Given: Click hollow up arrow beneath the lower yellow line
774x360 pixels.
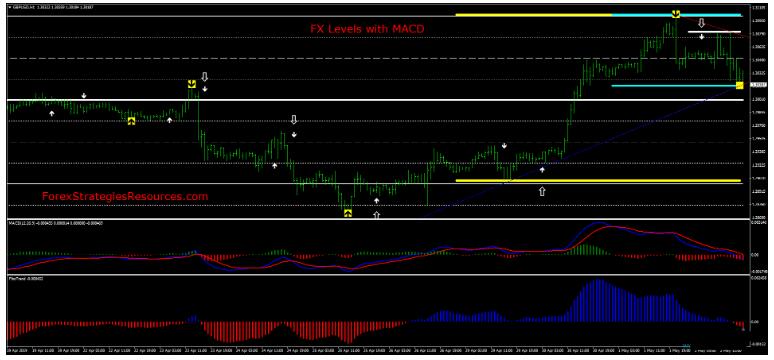Looking at the screenshot, I should pos(542,191).
